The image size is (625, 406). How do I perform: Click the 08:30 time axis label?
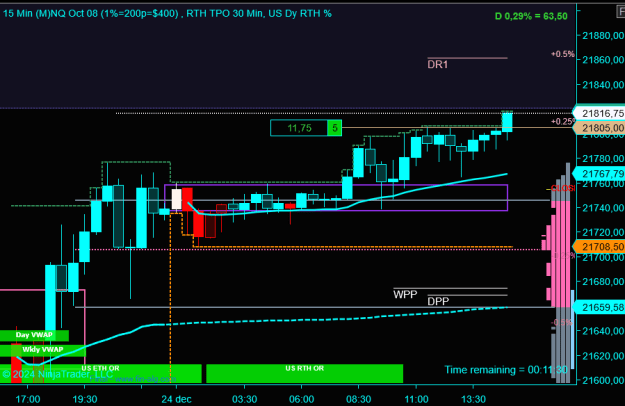coord(358,399)
